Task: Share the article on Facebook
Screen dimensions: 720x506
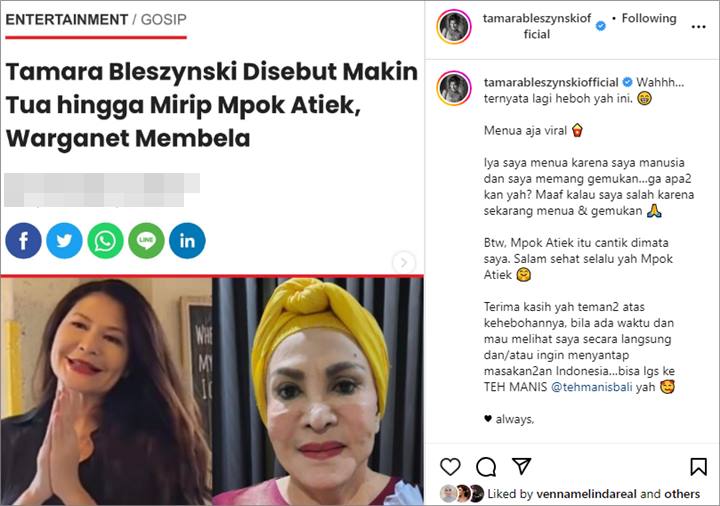Action: (x=23, y=241)
